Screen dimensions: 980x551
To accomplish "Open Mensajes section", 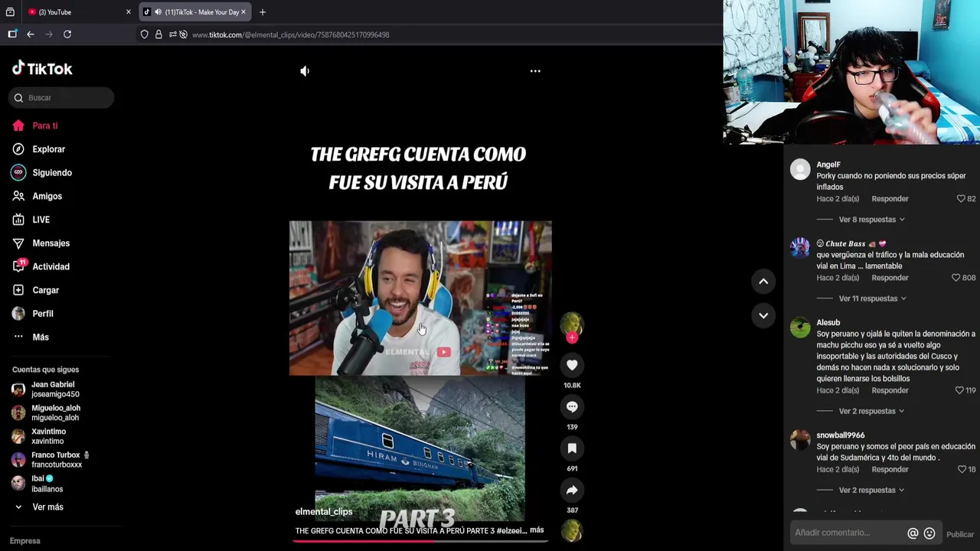I will 41,243.
